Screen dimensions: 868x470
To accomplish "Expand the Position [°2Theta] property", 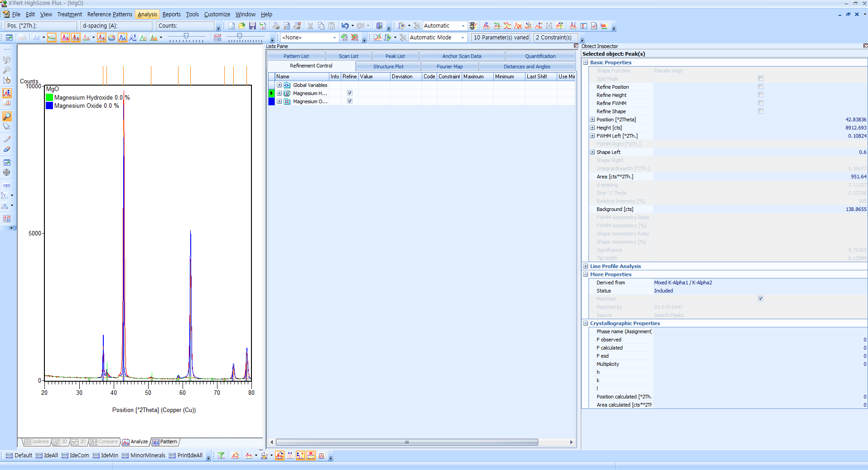I will pos(592,120).
